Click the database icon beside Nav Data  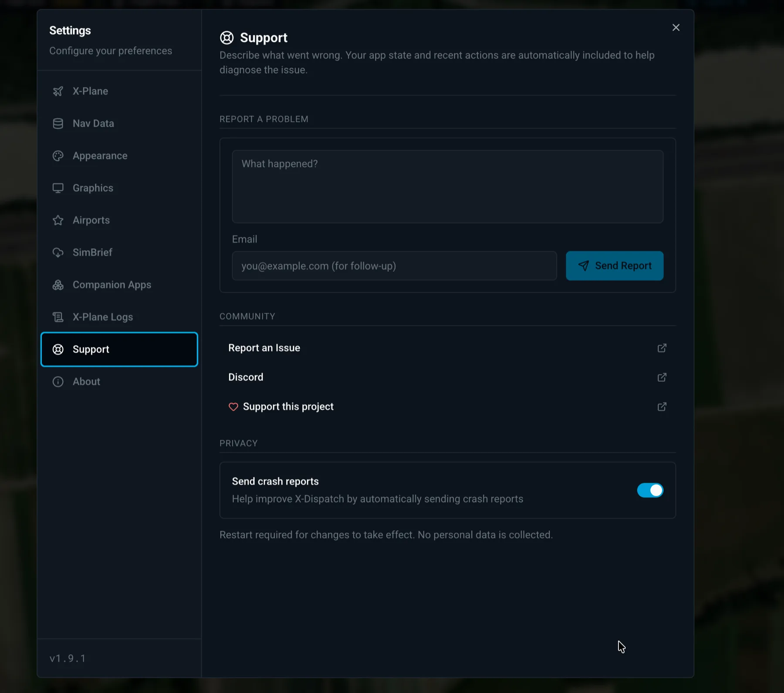pos(58,124)
